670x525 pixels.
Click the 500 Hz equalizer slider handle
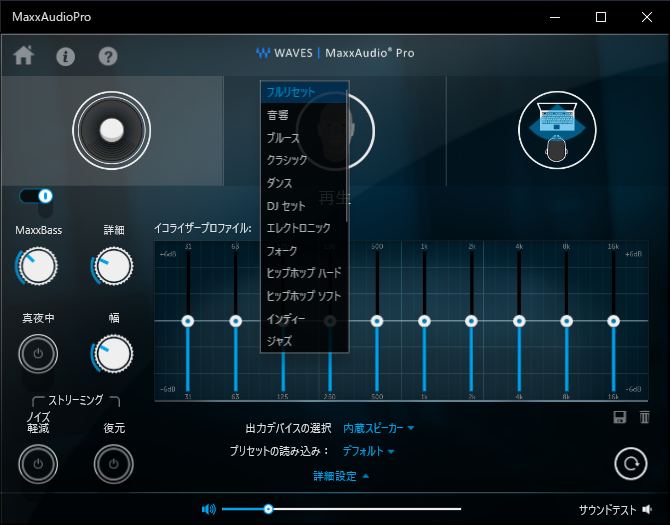(377, 321)
